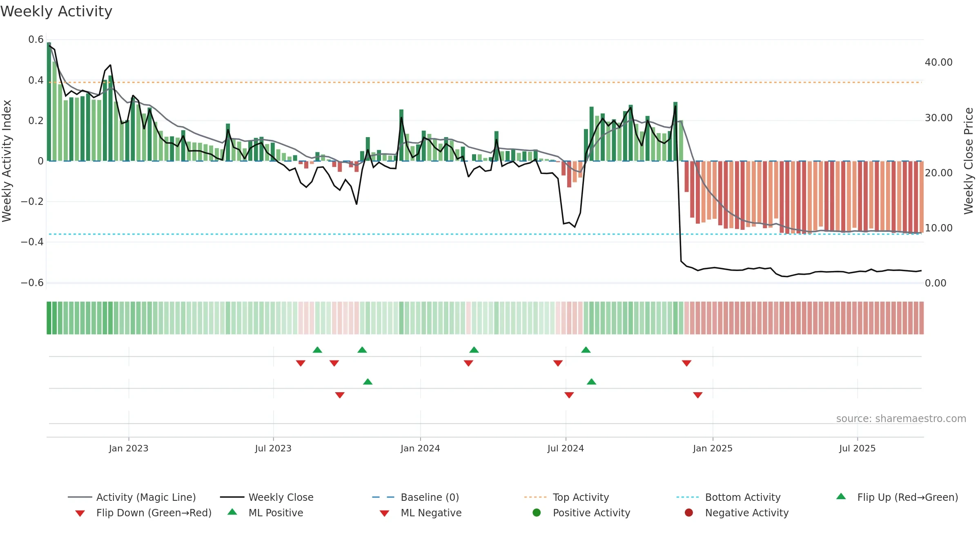The image size is (980, 551).
Task: Click the Negative Activity red circle legend icon
Action: pos(689,513)
